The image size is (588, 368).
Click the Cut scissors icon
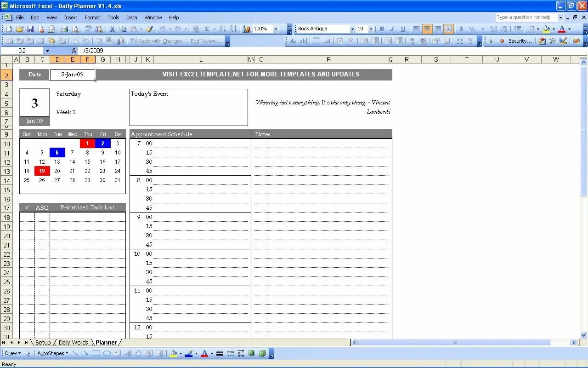tap(112, 29)
